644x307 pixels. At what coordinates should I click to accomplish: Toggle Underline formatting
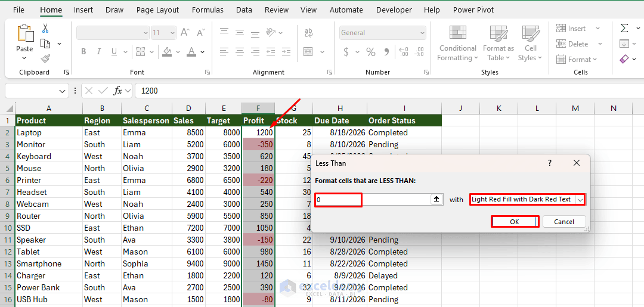(x=114, y=52)
